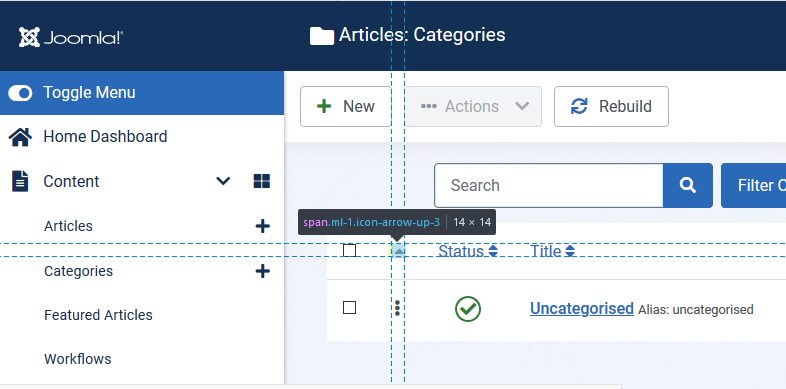Collapse the Content menu chevron
The height and width of the screenshot is (389, 786).
[223, 181]
